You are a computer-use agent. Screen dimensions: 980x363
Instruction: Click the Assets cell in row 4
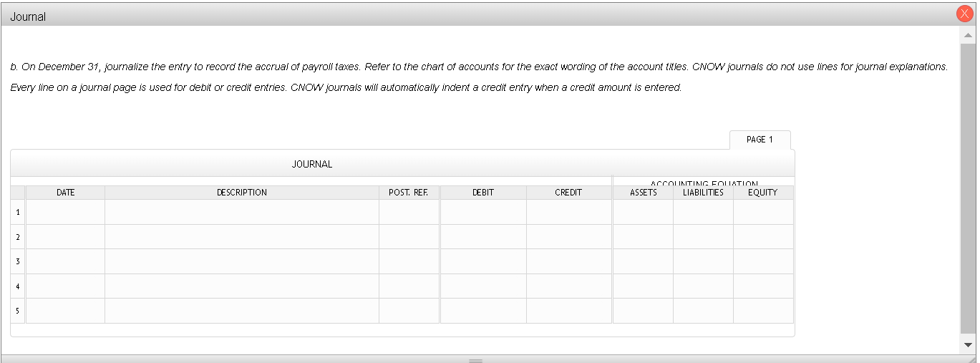644,286
